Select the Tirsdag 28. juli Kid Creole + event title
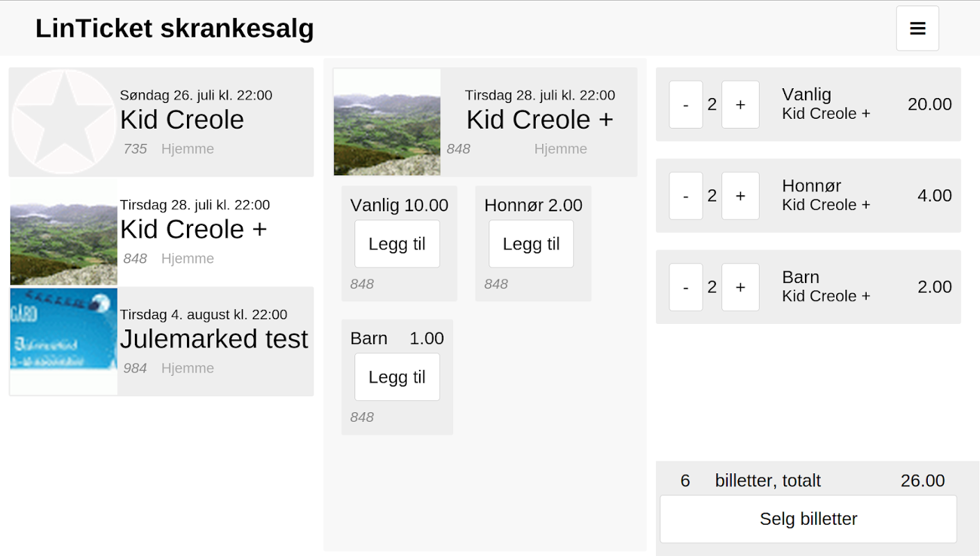The height and width of the screenshot is (556, 980). 193,229
